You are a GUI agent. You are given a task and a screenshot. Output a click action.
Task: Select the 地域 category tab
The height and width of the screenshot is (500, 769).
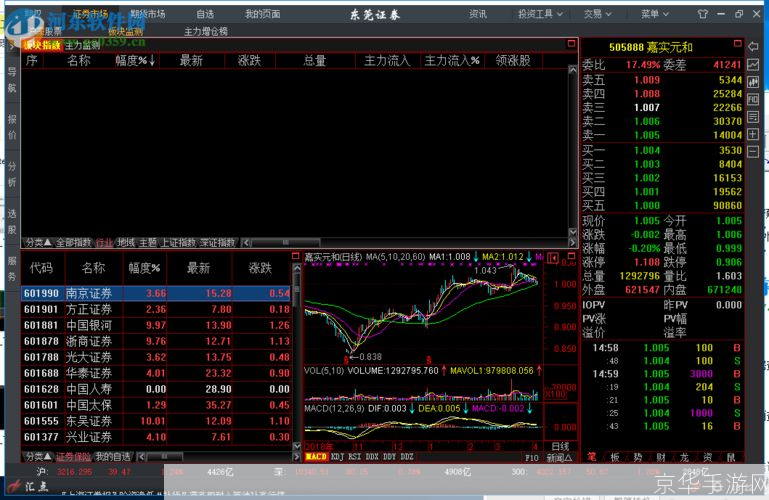[126, 243]
